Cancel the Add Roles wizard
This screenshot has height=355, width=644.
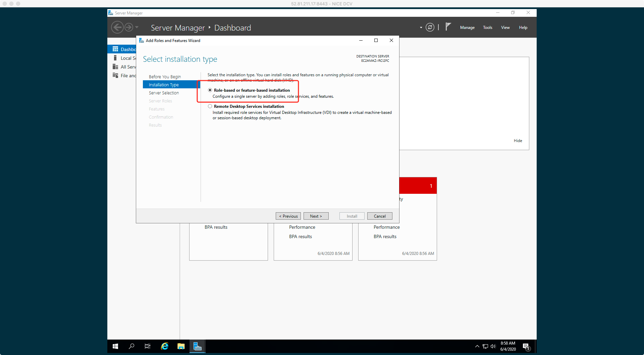(x=379, y=216)
